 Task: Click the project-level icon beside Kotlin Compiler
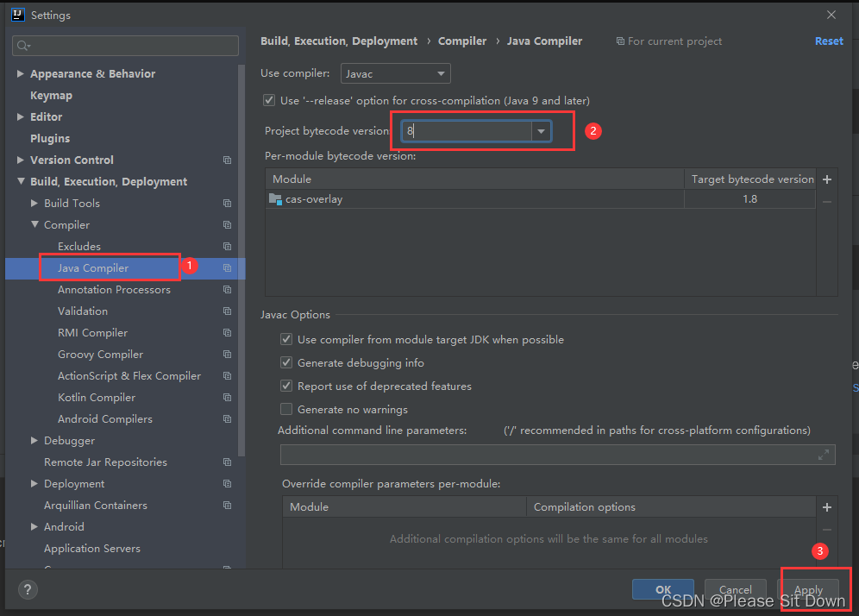coord(228,398)
